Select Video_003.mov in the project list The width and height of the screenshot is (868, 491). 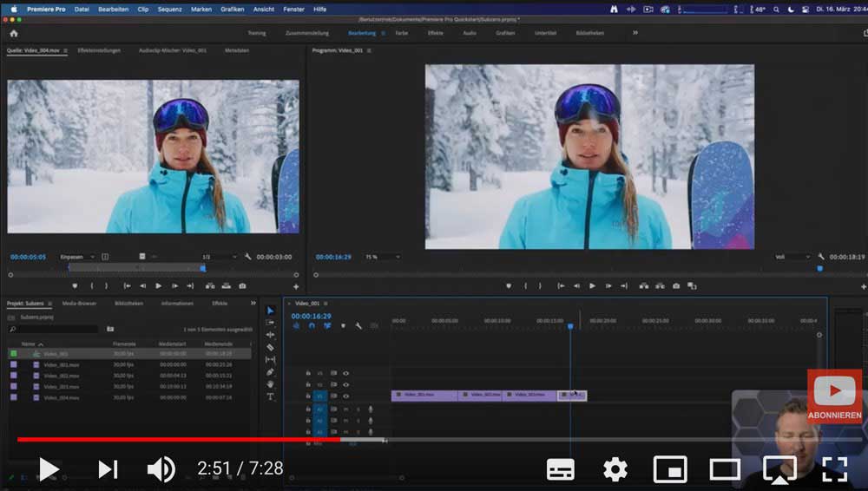[61, 387]
